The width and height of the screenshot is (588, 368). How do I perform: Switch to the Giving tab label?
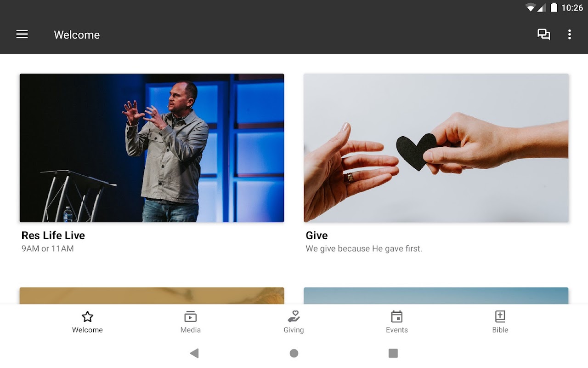tap(294, 330)
